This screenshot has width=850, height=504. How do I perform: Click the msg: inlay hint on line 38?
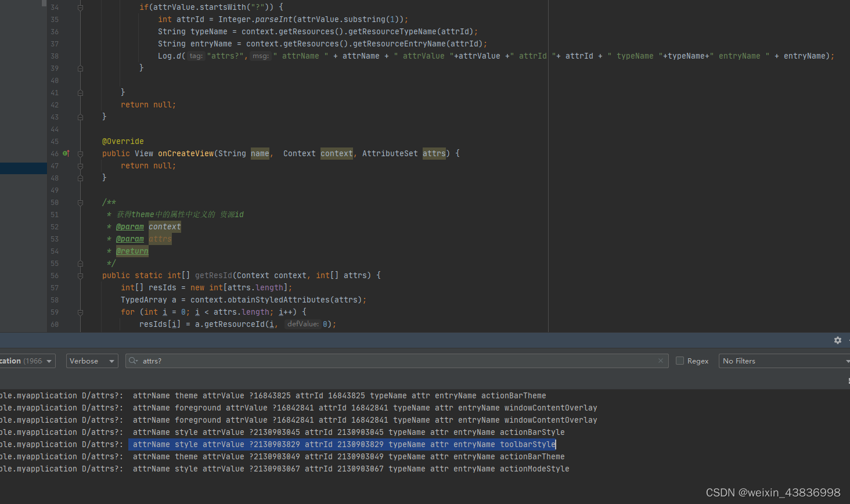point(261,56)
